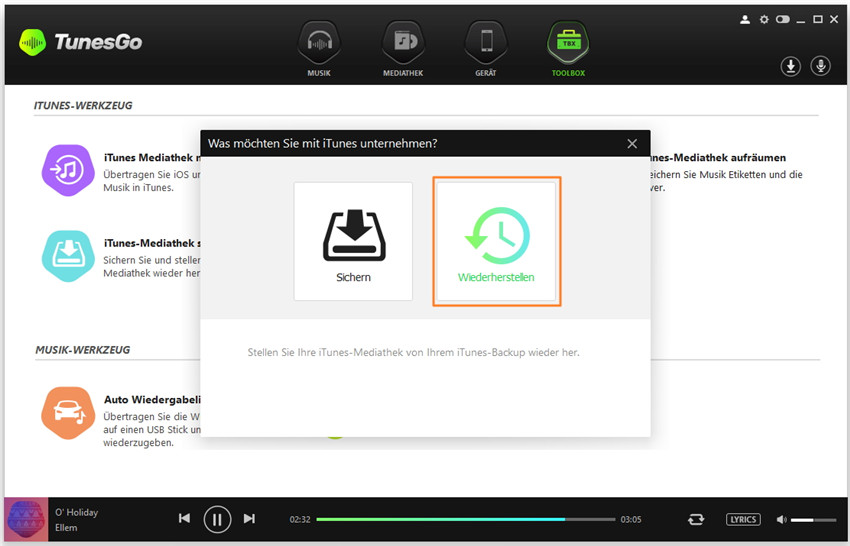Open the download button in header
850x546 pixels.
click(791, 66)
